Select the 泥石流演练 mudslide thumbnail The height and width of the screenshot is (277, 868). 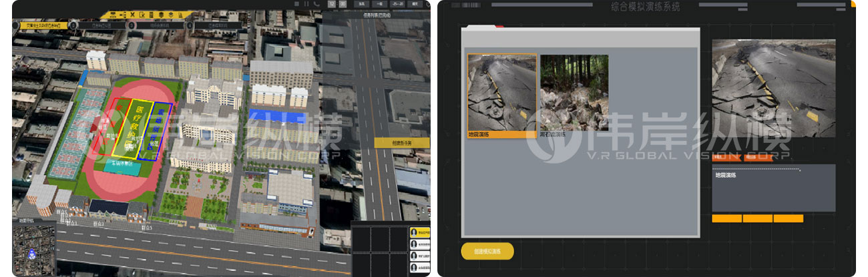point(574,92)
